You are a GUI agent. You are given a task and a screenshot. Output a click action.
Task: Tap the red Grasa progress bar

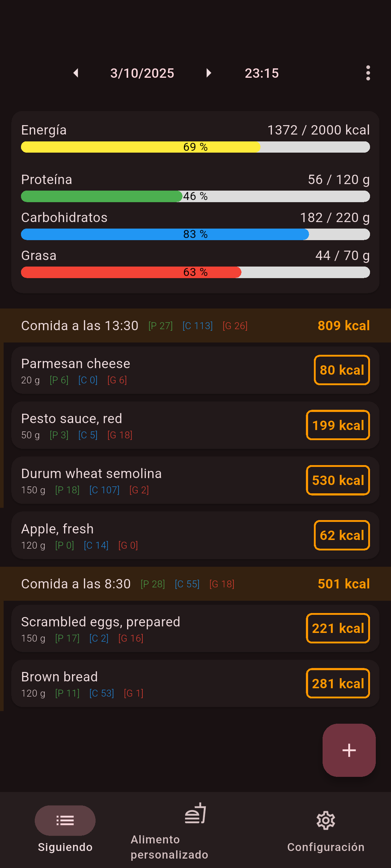(x=195, y=272)
